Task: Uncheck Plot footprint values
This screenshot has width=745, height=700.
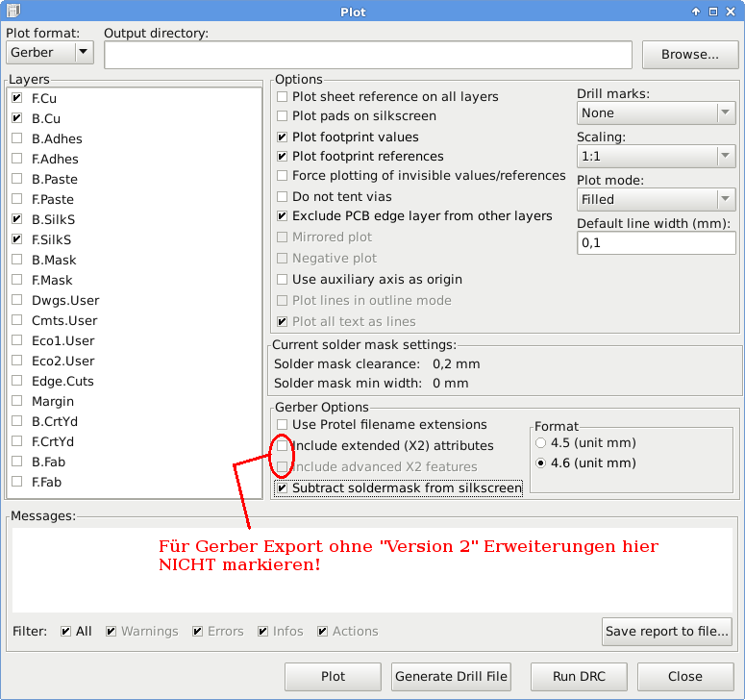Action: 283,137
